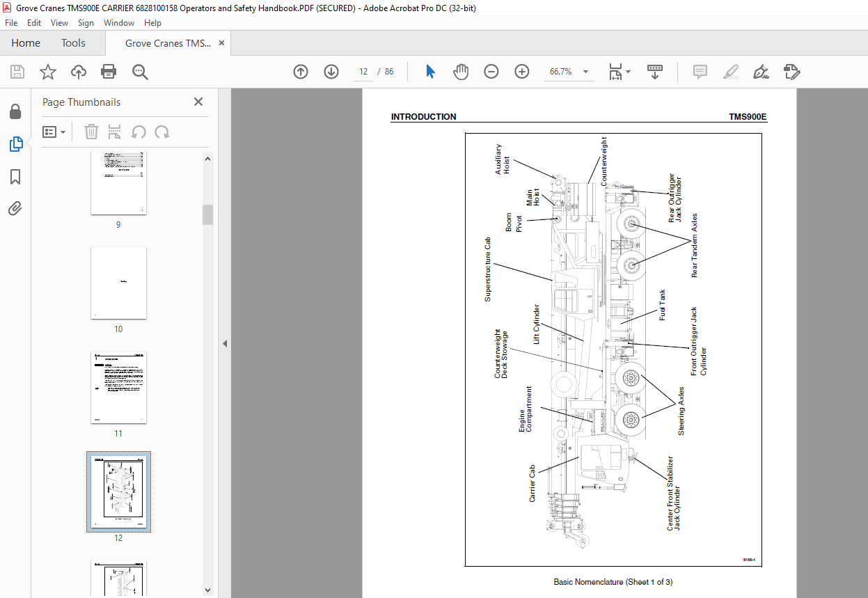Click the Fuel Tank label in diagram
868x598 pixels.
[663, 305]
